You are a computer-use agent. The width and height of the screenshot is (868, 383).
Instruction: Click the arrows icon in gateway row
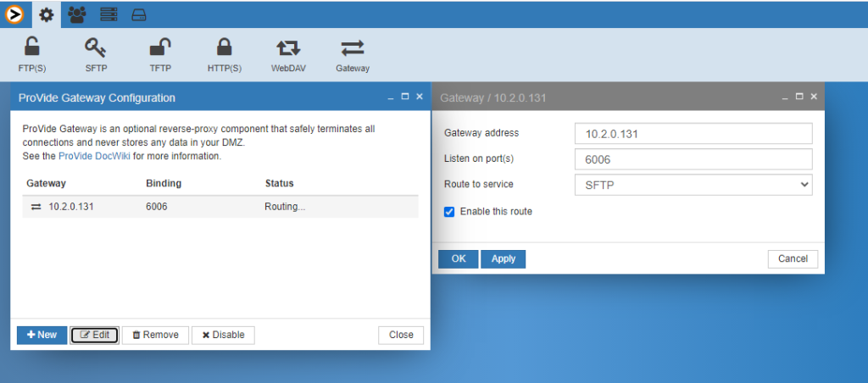(x=36, y=207)
